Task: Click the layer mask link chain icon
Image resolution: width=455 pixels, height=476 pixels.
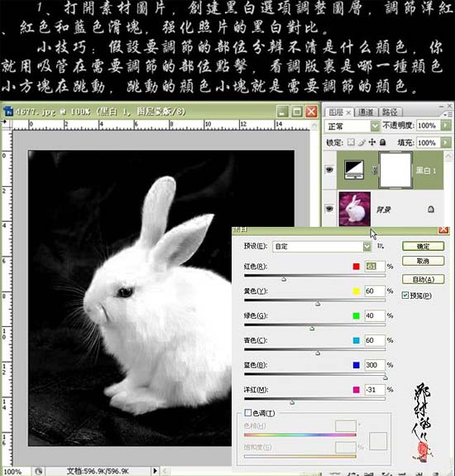Action: tap(374, 171)
